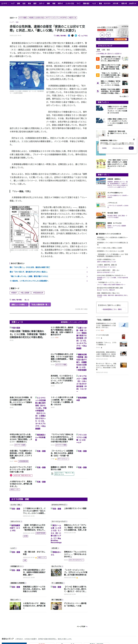Open Yomiuri subscription banner ad at top right
The height and width of the screenshot is (644, 138).
(x=112, y=33)
